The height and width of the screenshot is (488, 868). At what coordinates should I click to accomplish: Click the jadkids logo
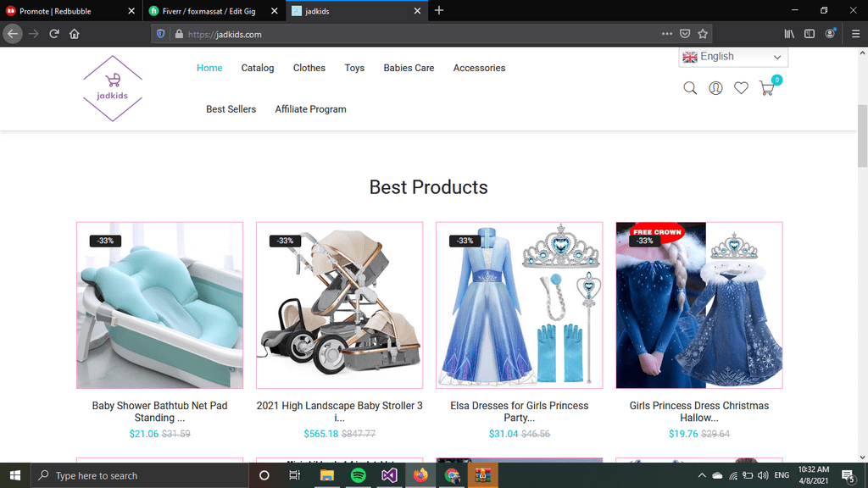point(113,88)
